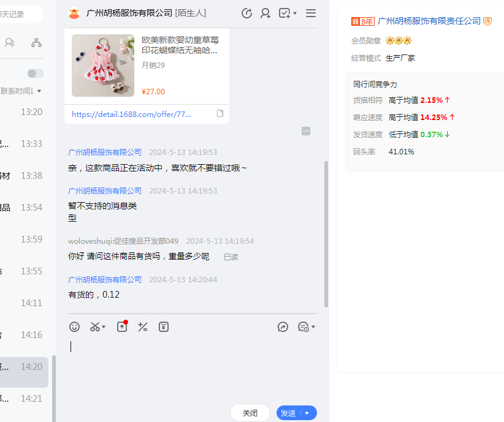Viewport: 504px width, 422px height.
Task: Open the organization structure icon in sidebar
Action: click(37, 43)
